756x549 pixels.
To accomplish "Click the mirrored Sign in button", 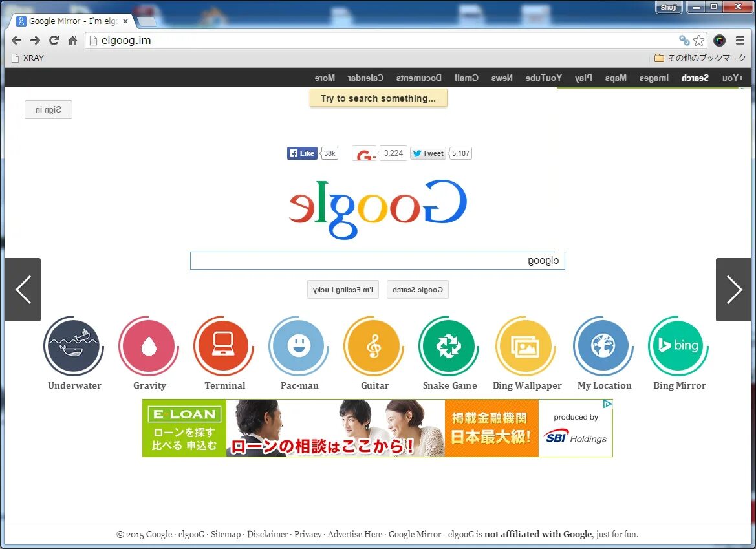I will point(49,109).
